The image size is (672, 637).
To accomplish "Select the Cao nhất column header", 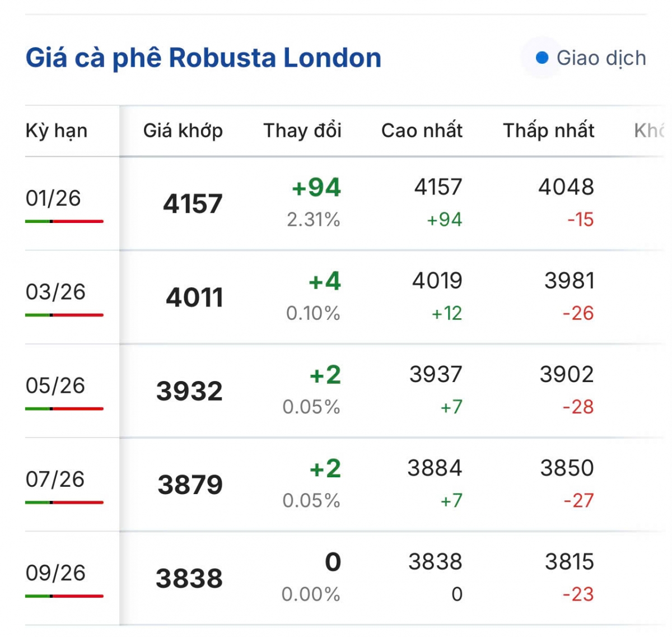I will pos(422,131).
